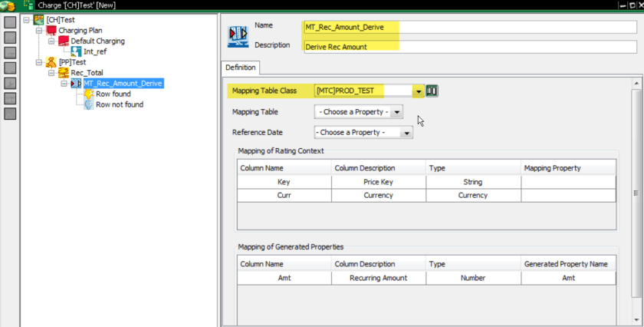644x327 pixels.
Task: Click Type header in Rating Context table
Action: (474, 168)
